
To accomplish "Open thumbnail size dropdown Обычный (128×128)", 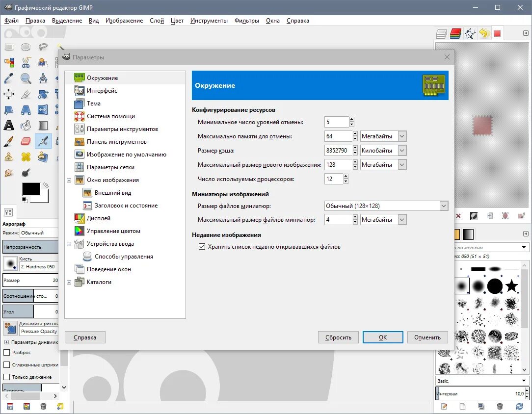I will (386, 206).
